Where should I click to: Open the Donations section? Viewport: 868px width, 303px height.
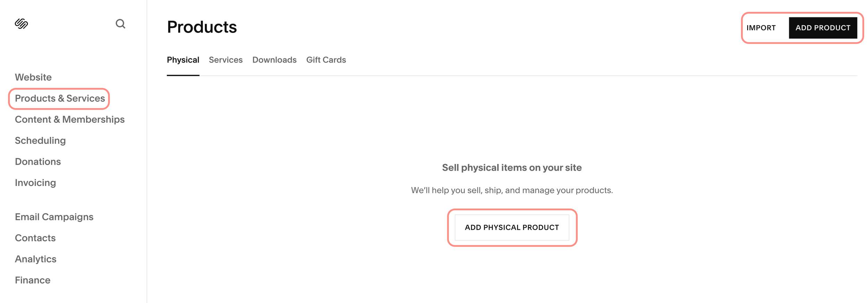pos(38,162)
